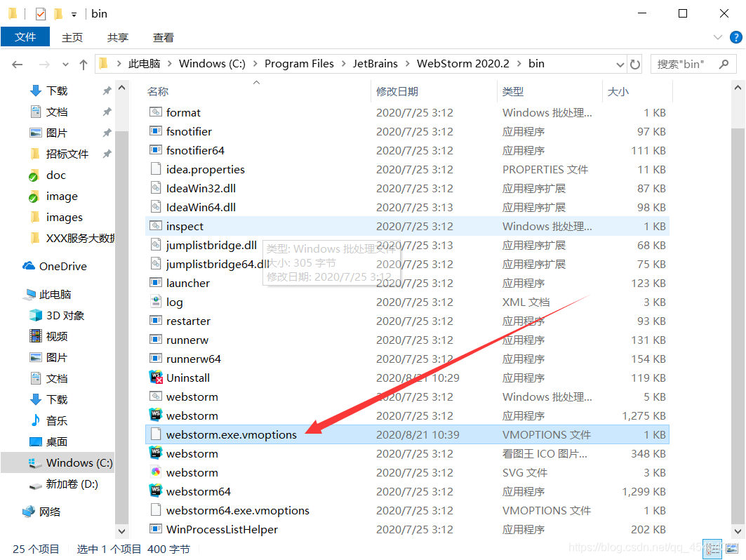The width and height of the screenshot is (746, 560).
Task: Open the 查看 ribbon tab
Action: click(x=164, y=38)
